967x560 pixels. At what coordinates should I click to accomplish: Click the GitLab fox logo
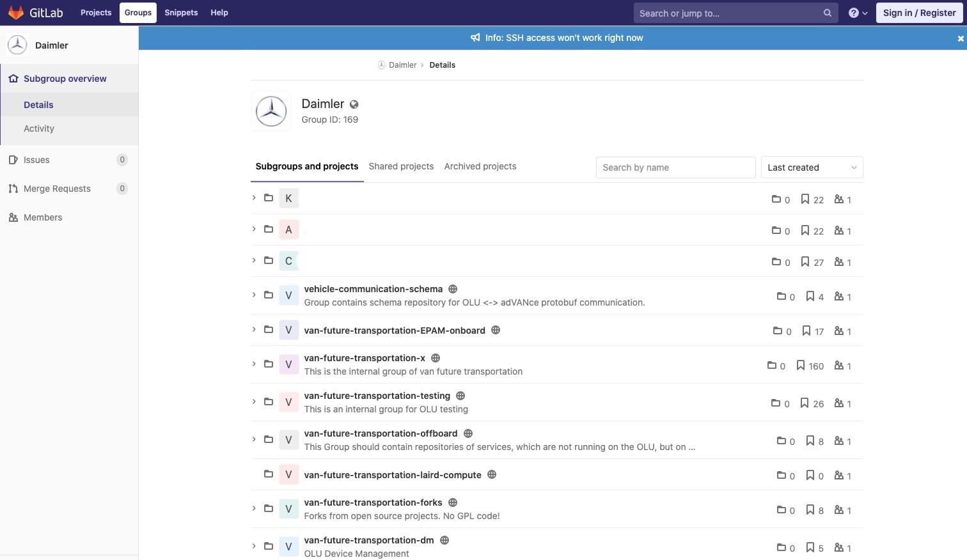tap(16, 13)
